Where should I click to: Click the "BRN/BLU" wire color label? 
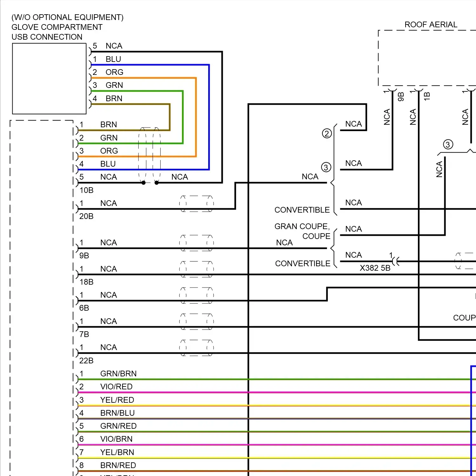[x=117, y=413]
